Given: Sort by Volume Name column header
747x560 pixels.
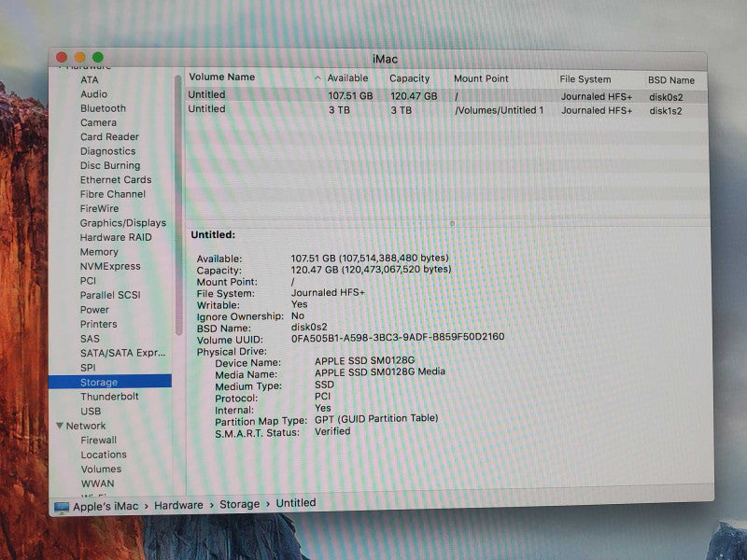Looking at the screenshot, I should point(221,77).
